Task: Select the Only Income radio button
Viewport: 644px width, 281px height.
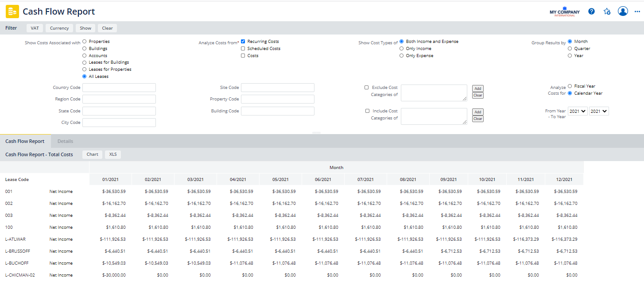Action: 402,49
